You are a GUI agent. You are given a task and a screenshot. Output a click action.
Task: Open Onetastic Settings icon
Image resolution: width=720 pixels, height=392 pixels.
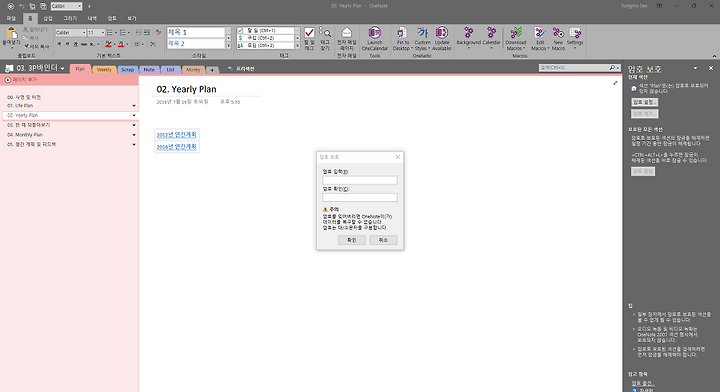click(x=574, y=33)
